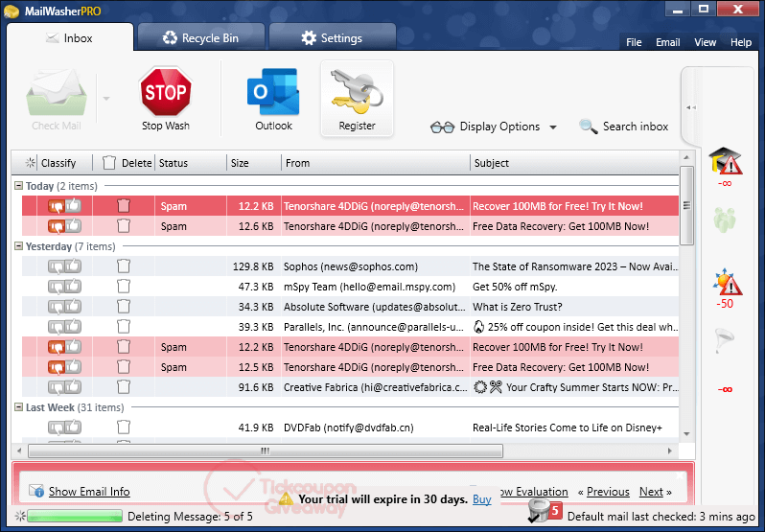The width and height of the screenshot is (765, 532).
Task: Mark Sophos email for deletion
Action: click(x=124, y=266)
